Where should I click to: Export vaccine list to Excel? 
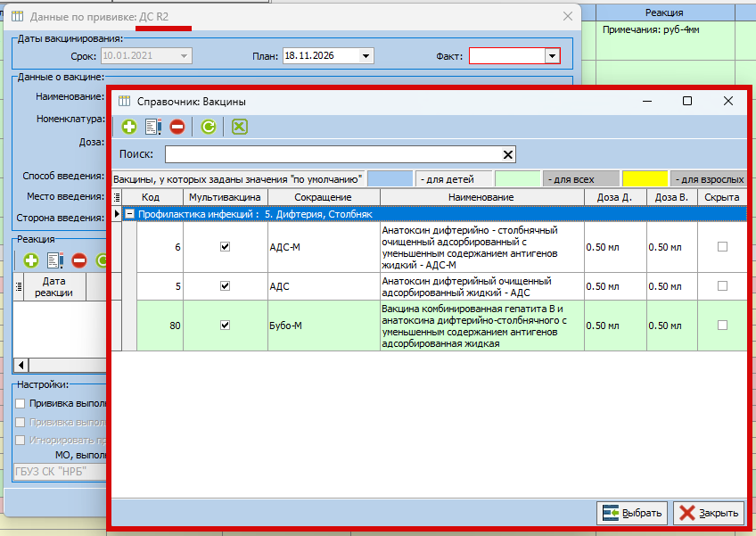(240, 127)
